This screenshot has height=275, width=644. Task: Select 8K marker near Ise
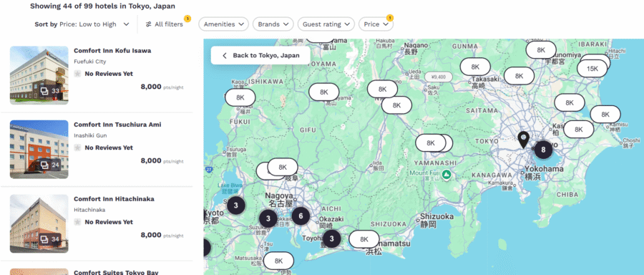[x=279, y=261]
